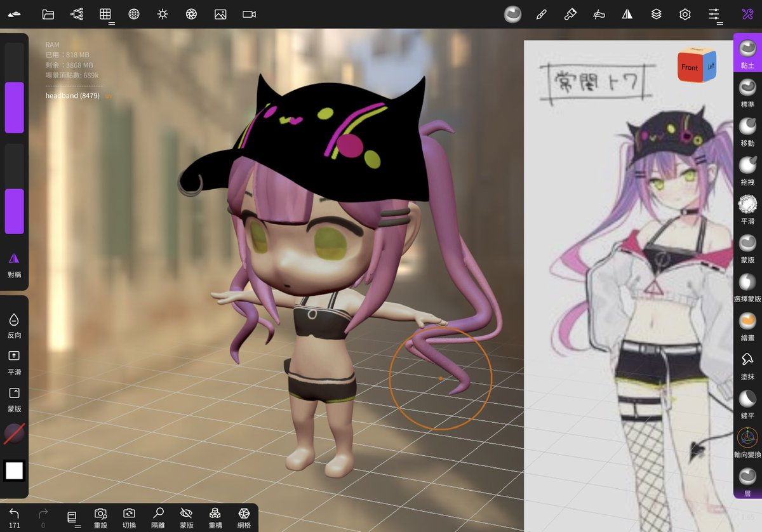Screen dimensions: 762x532
Task: Click 重構 voxel remesh button
Action: pyautogui.click(x=215, y=517)
